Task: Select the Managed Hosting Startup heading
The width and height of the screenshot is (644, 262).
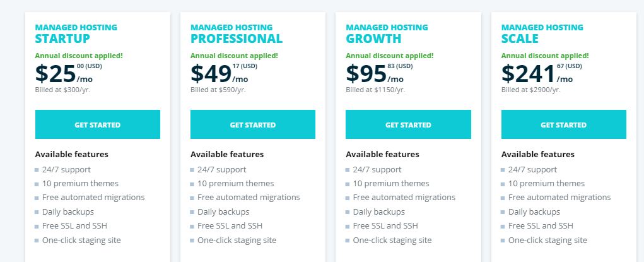Action: click(76, 33)
